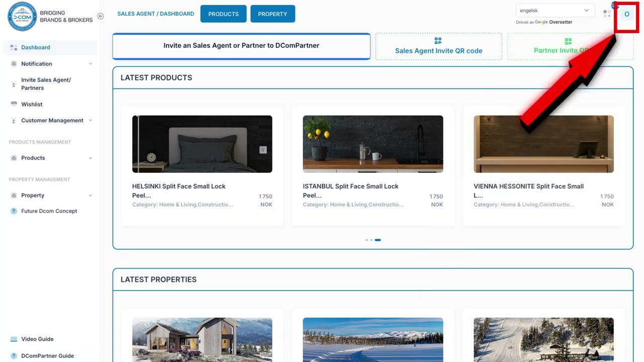Click 'HELSINKI Split Face Small Lock Peel...' title
Viewport: 644px width, 362px height.
coord(179,191)
